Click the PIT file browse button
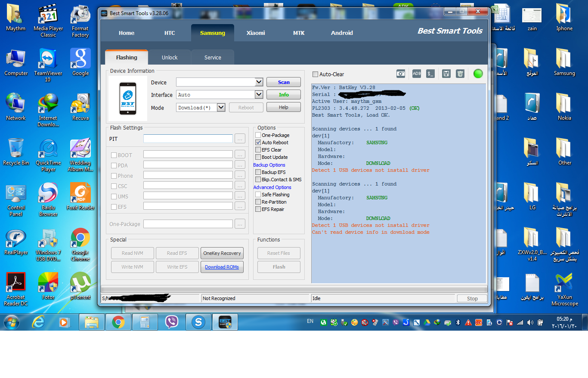This screenshot has height=378, width=588. (x=240, y=139)
